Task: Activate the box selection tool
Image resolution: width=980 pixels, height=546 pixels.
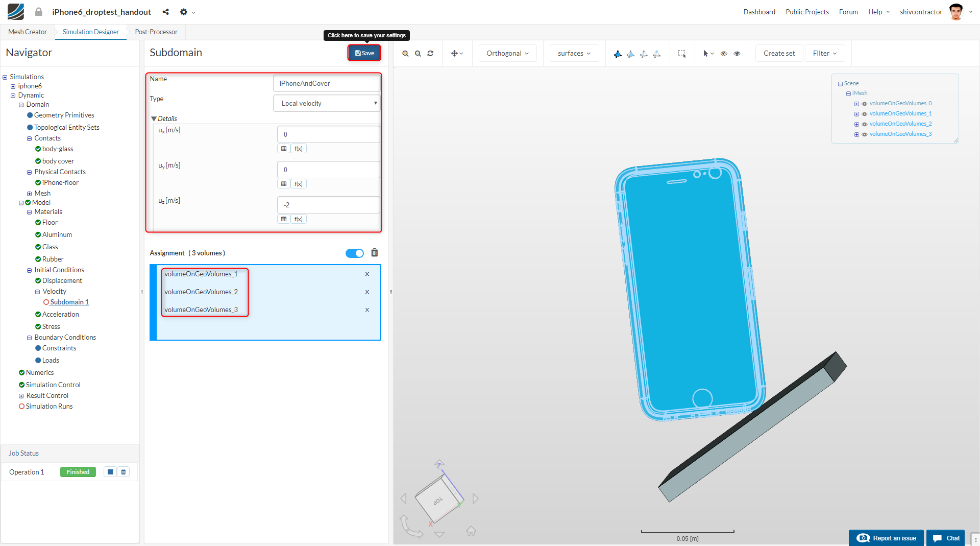Action: click(x=681, y=53)
